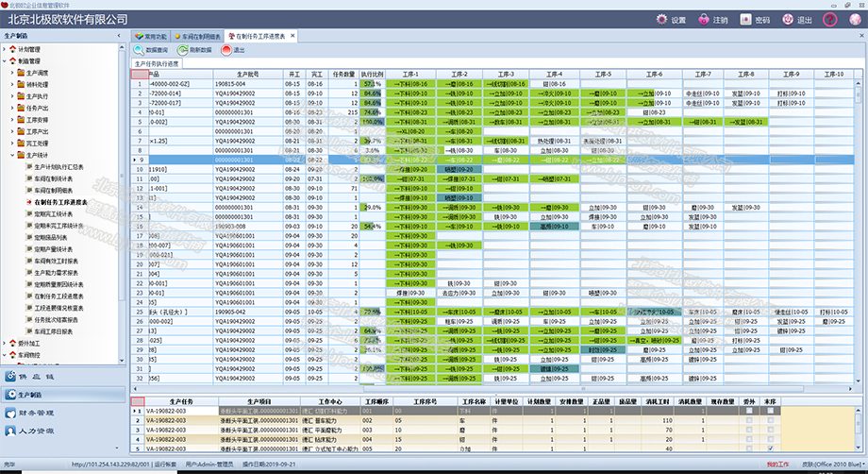868x474 pixels.
Task: Expand the 计划管理 tree node
Action: pyautogui.click(x=5, y=49)
